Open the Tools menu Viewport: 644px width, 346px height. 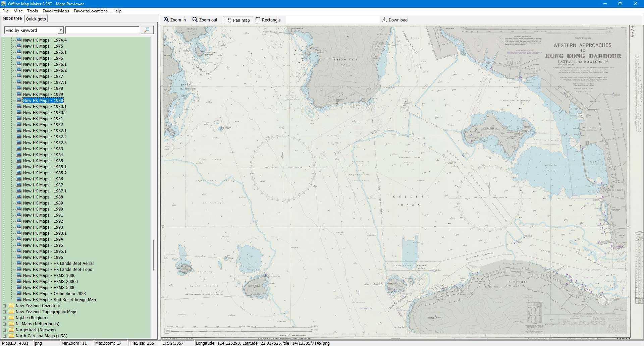point(32,11)
